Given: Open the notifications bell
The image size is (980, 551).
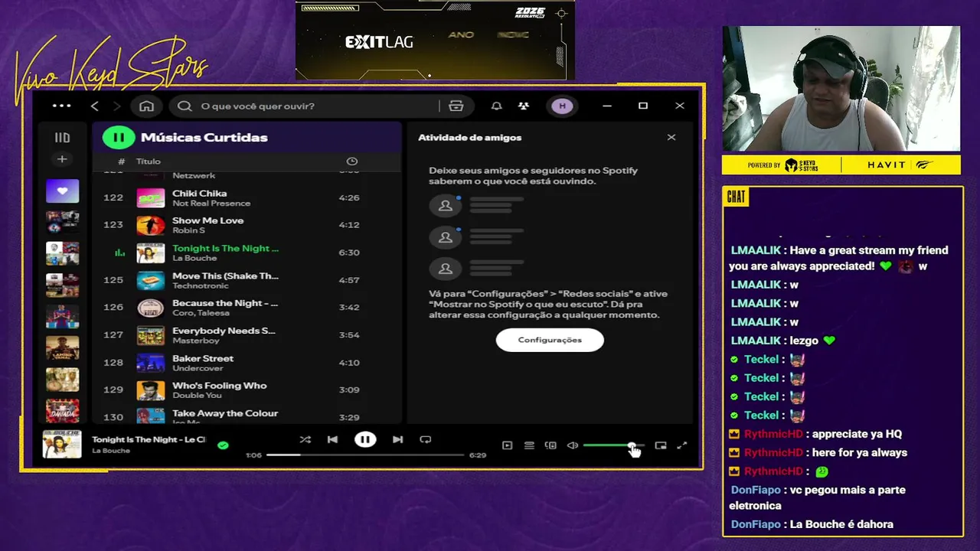Looking at the screenshot, I should 496,106.
